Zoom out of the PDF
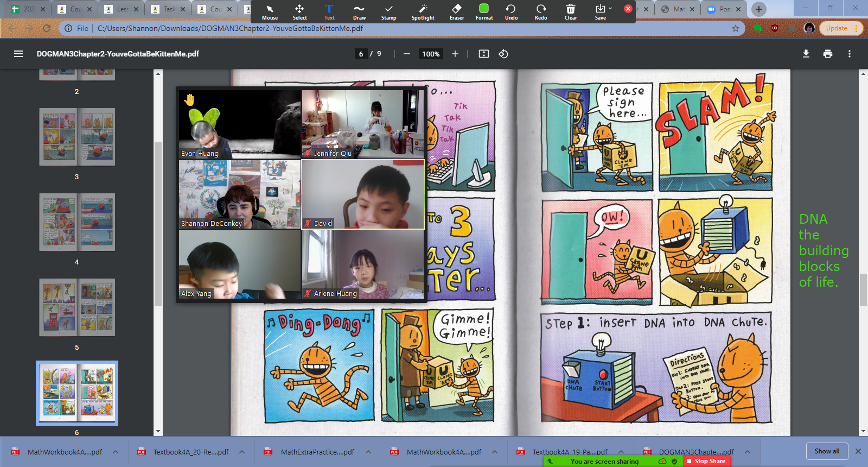The image size is (868, 467). click(x=406, y=54)
